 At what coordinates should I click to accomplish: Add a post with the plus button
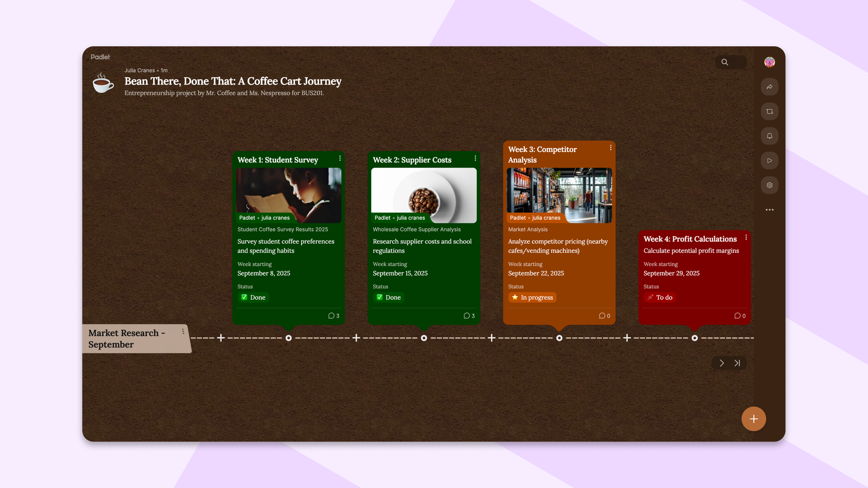753,419
